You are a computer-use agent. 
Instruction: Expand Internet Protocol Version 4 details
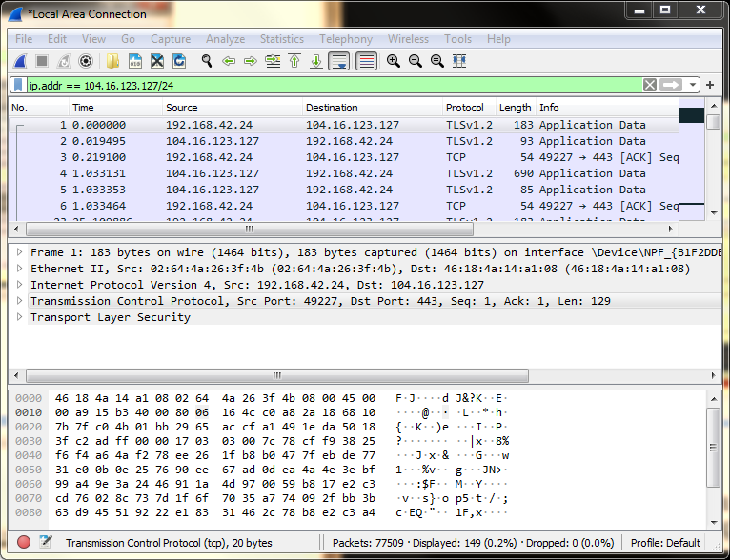[19, 285]
